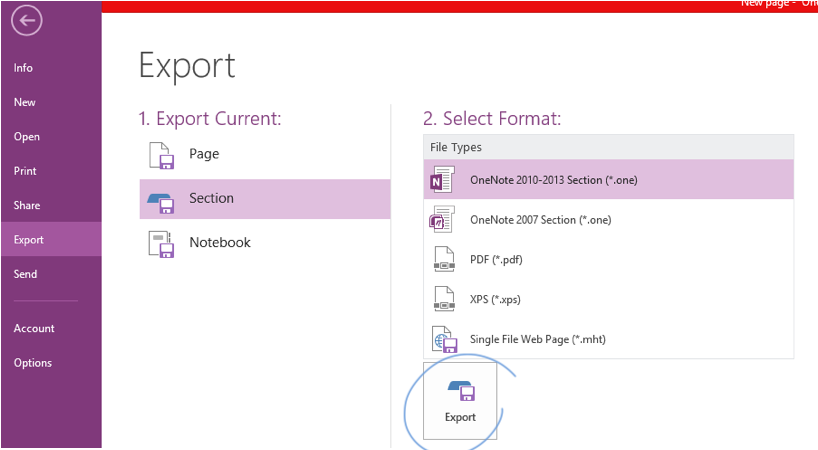Image resolution: width=818 pixels, height=450 pixels.
Task: Click the OneNote 2007 Section format icon
Action: coord(442,219)
